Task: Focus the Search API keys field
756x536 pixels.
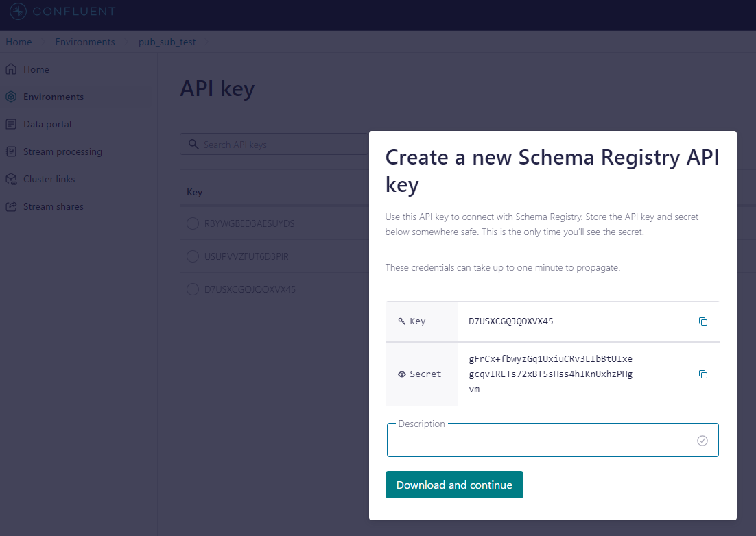Action: pos(281,145)
